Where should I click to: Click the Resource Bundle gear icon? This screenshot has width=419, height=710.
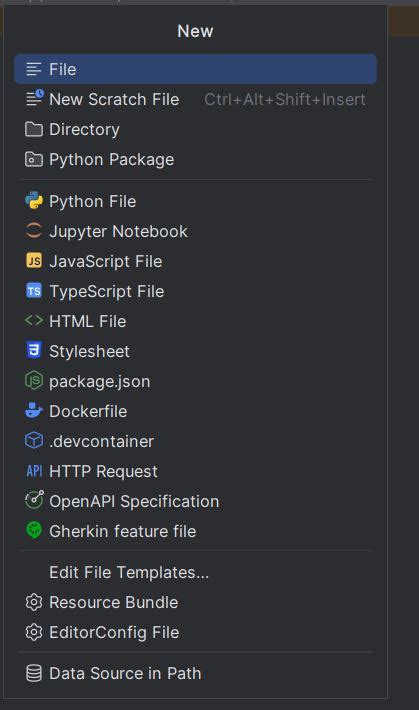click(x=34, y=602)
